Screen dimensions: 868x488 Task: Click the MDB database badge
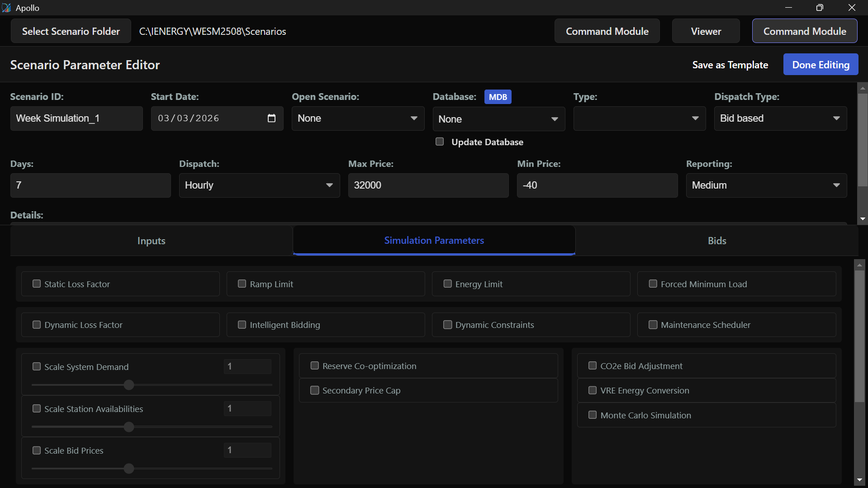click(x=498, y=97)
